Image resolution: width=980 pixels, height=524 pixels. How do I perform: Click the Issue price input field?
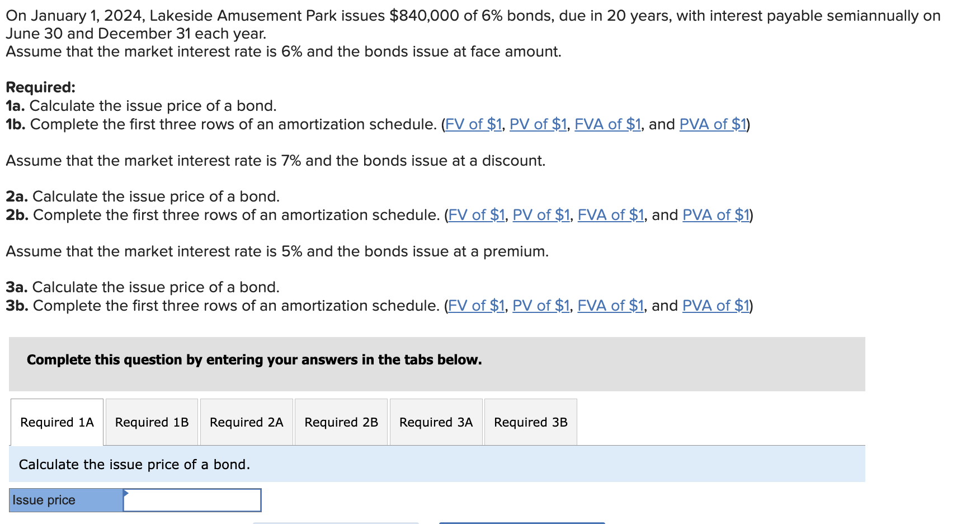[193, 499]
